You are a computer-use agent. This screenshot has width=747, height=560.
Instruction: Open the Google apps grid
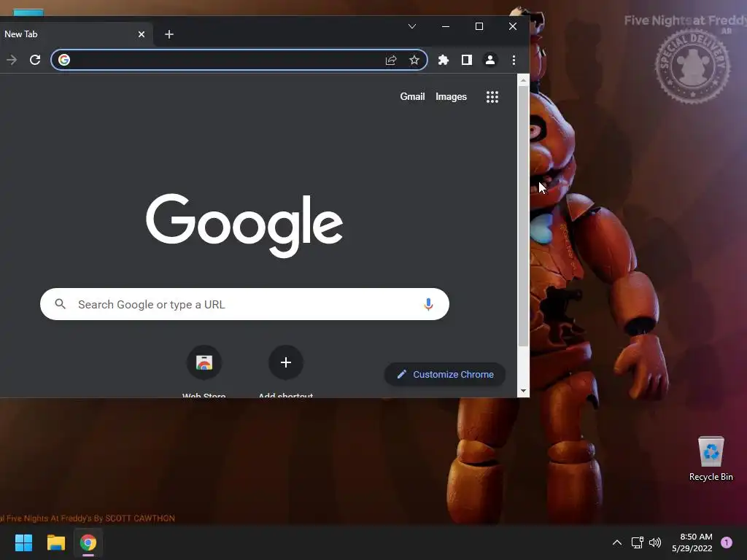tap(492, 97)
